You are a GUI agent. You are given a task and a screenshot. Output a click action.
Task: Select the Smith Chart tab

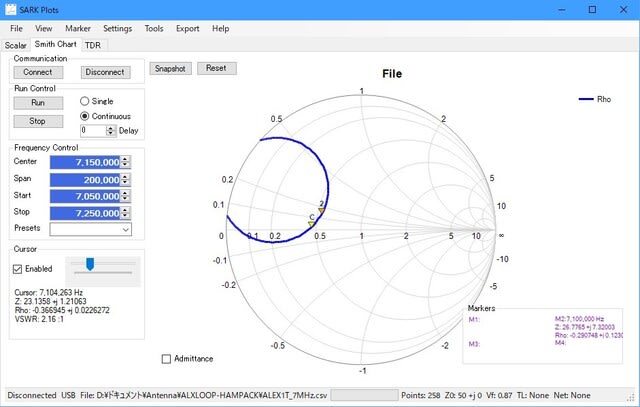pos(56,44)
